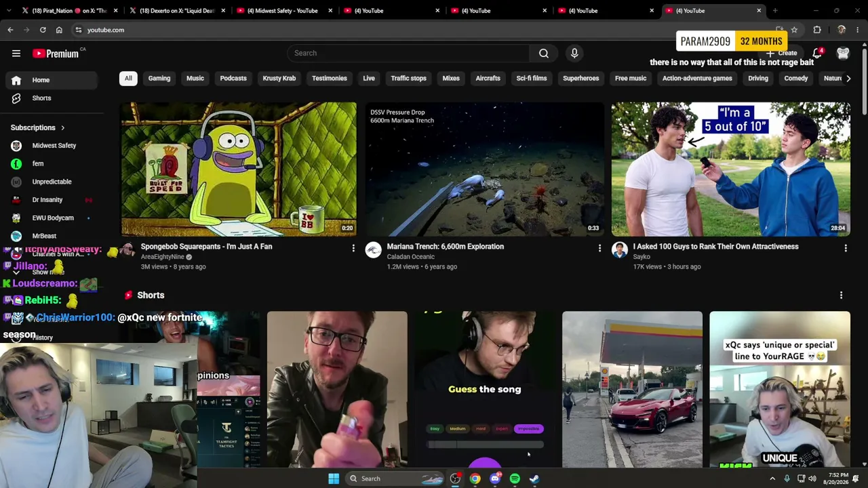Show more category chips with the arrow
The height and width of the screenshot is (488, 868).
[x=848, y=79]
